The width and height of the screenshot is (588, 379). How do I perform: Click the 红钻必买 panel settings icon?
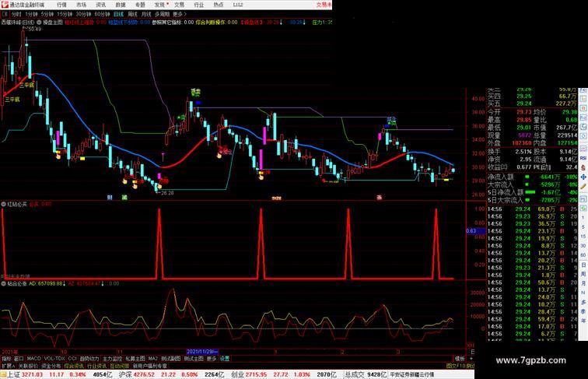(3, 204)
